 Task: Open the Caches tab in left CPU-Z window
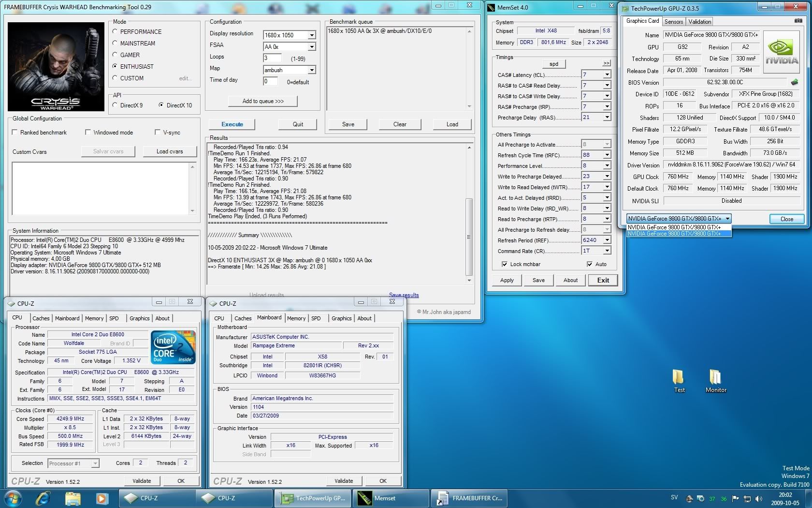click(x=41, y=318)
